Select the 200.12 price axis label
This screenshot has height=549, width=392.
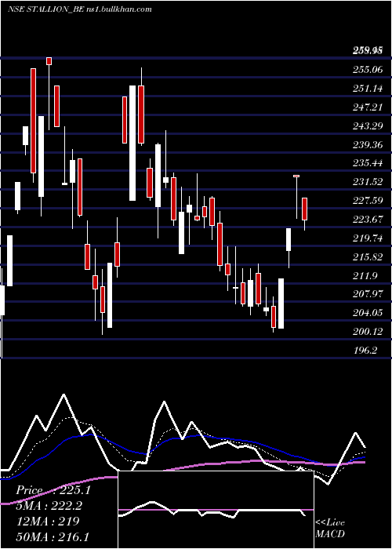click(368, 332)
